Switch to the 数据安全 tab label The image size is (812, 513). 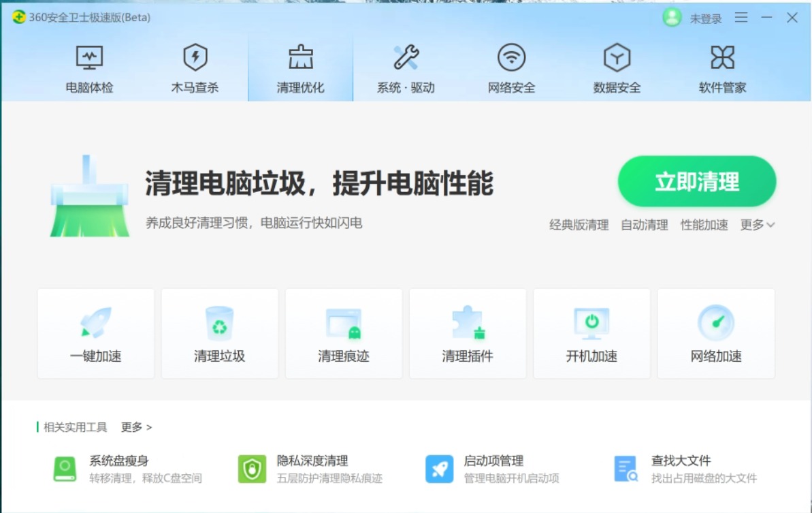click(x=617, y=88)
